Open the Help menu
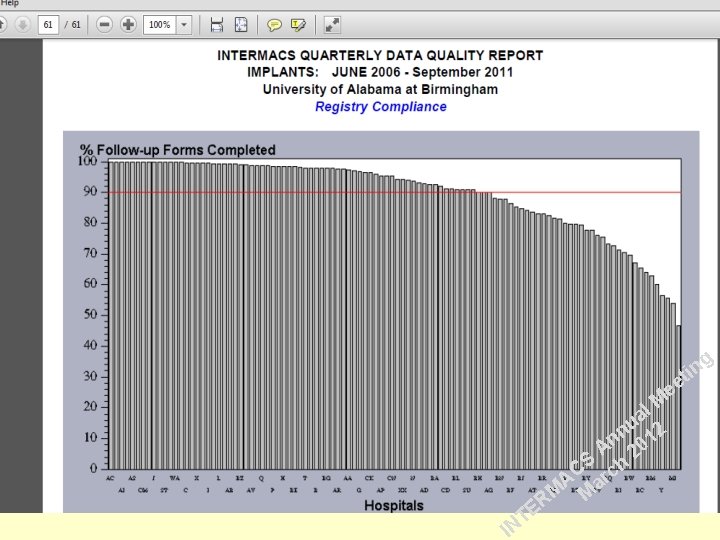The image size is (720, 540). click(x=9, y=3)
